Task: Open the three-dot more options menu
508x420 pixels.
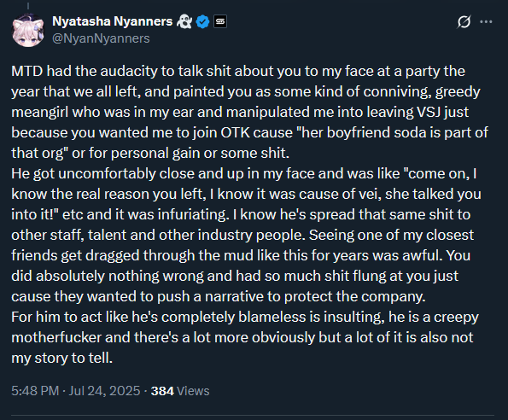Action: point(486,21)
